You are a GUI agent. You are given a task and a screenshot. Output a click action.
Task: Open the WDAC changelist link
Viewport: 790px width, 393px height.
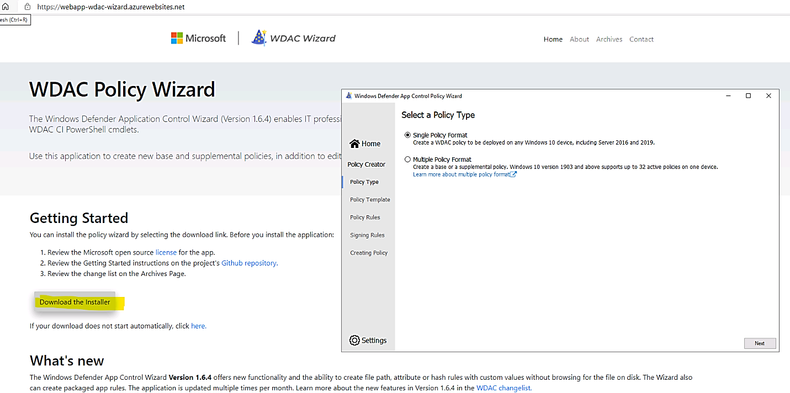[503, 388]
